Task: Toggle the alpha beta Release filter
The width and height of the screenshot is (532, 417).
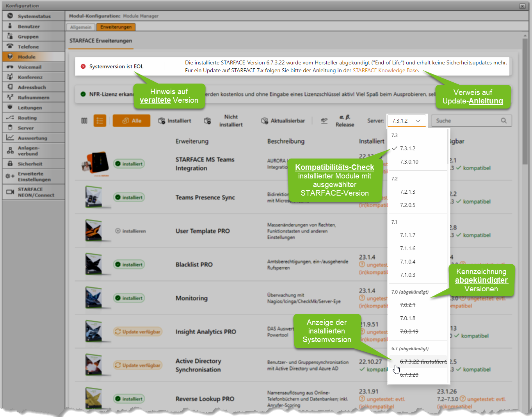Action: click(345, 121)
